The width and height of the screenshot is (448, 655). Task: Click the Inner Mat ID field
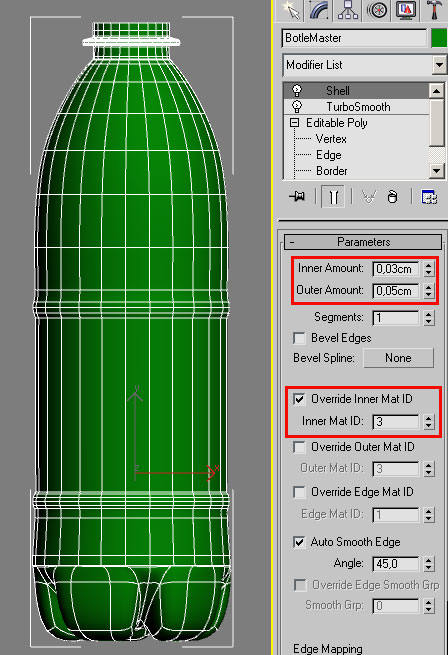tap(395, 421)
